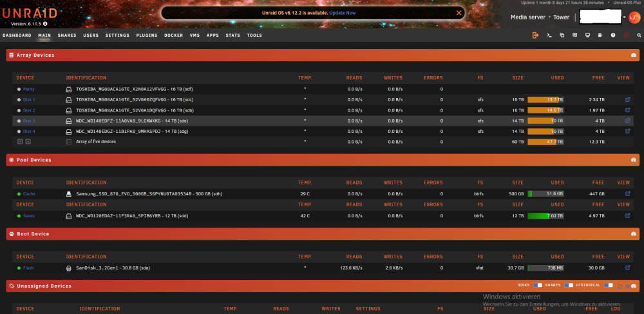Dismiss the update available banner
Viewport: 644px width, 314px height.
point(459,13)
